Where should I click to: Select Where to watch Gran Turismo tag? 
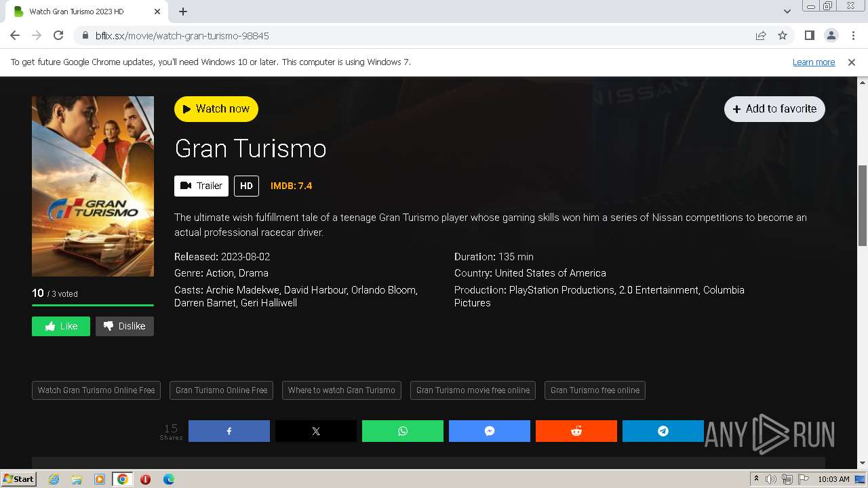point(342,390)
